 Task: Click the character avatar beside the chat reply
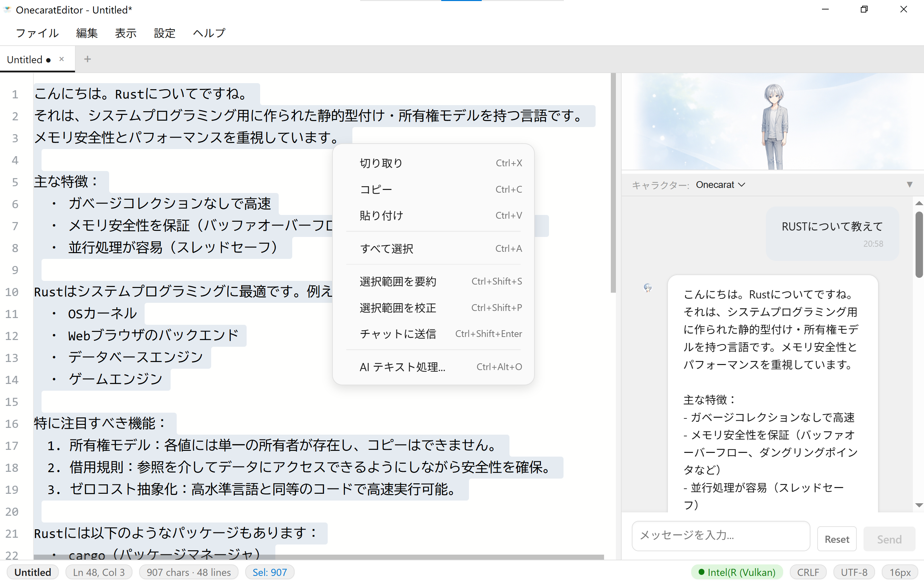[648, 288]
